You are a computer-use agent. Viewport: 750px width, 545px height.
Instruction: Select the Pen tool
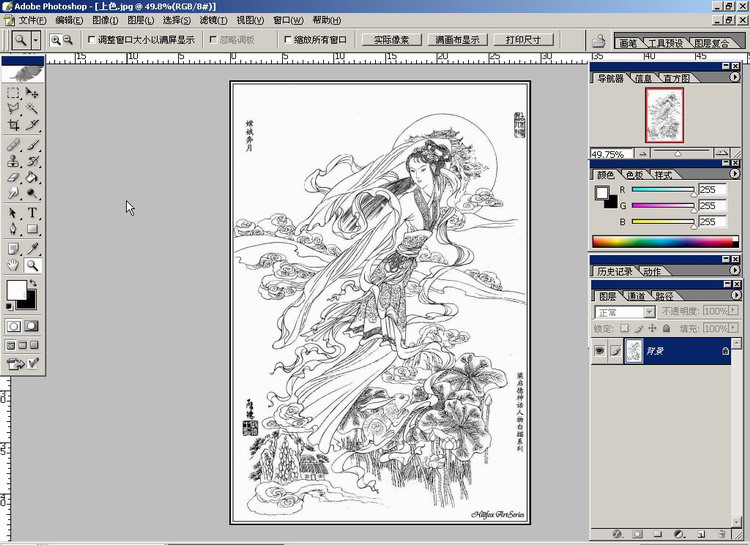coord(13,229)
